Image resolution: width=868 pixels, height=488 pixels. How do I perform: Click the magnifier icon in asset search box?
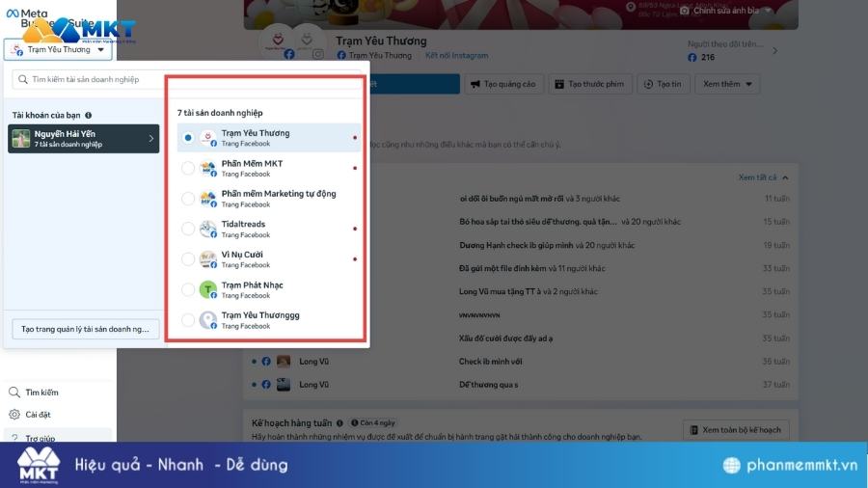click(x=23, y=80)
